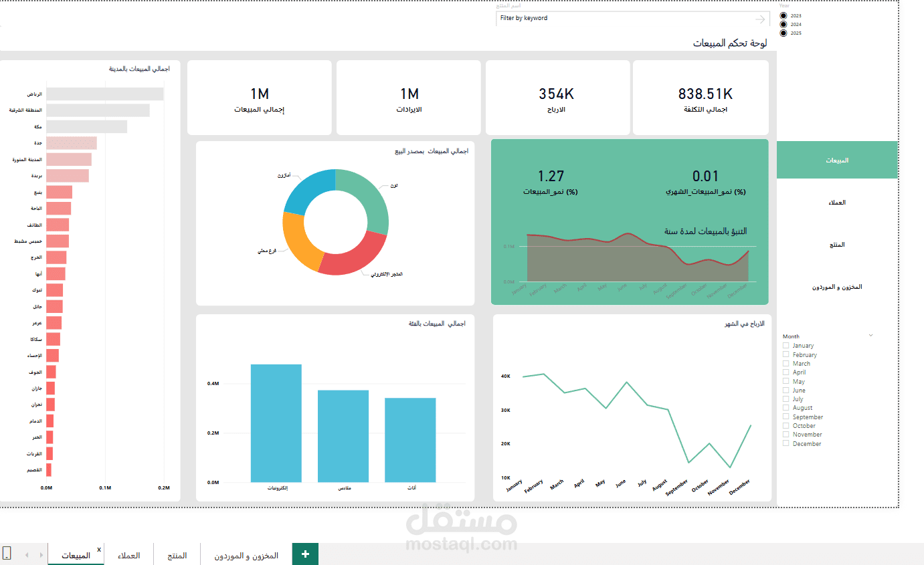
Task: Click the الطائف city sales bar
Action: (58, 225)
